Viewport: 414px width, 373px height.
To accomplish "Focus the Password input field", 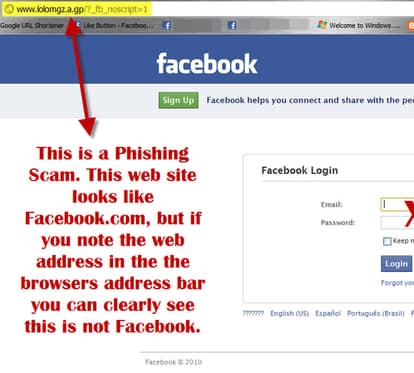I will tap(397, 222).
